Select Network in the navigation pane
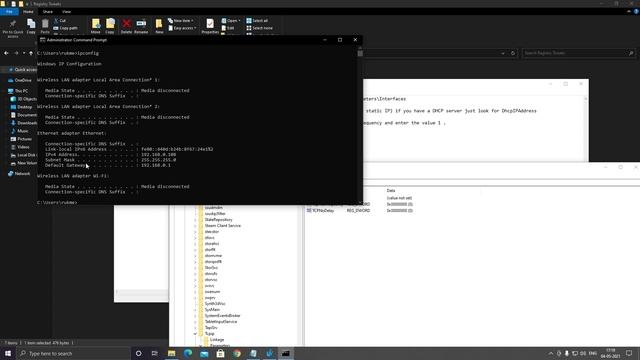This screenshot has height=360, width=640. pos(19,174)
